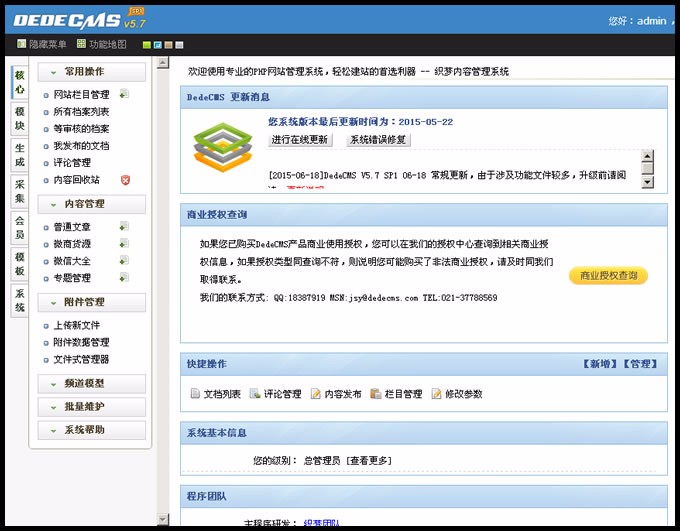Switch to the 模板 side tab
The height and width of the screenshot is (531, 680).
pyautogui.click(x=20, y=264)
